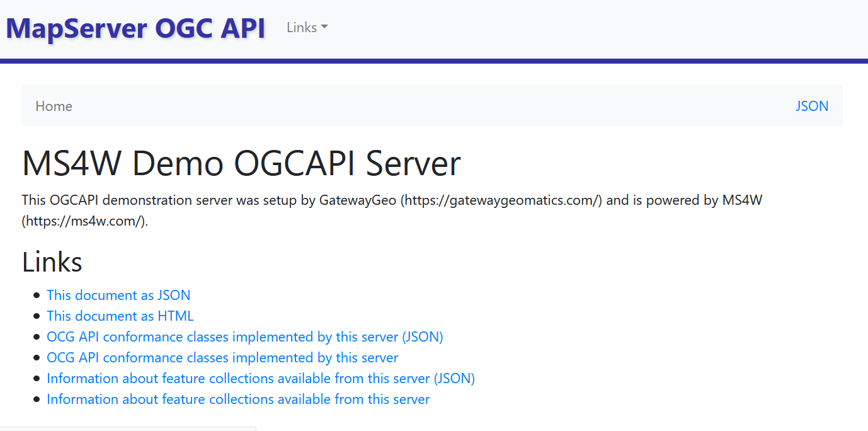Click the 'Links' section heading
This screenshot has width=868, height=431.
(x=52, y=261)
